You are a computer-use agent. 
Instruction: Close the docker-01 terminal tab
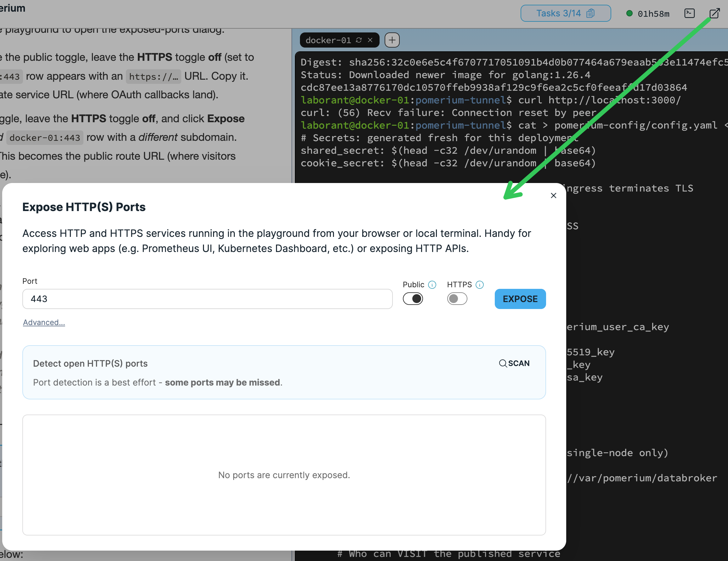(x=370, y=40)
